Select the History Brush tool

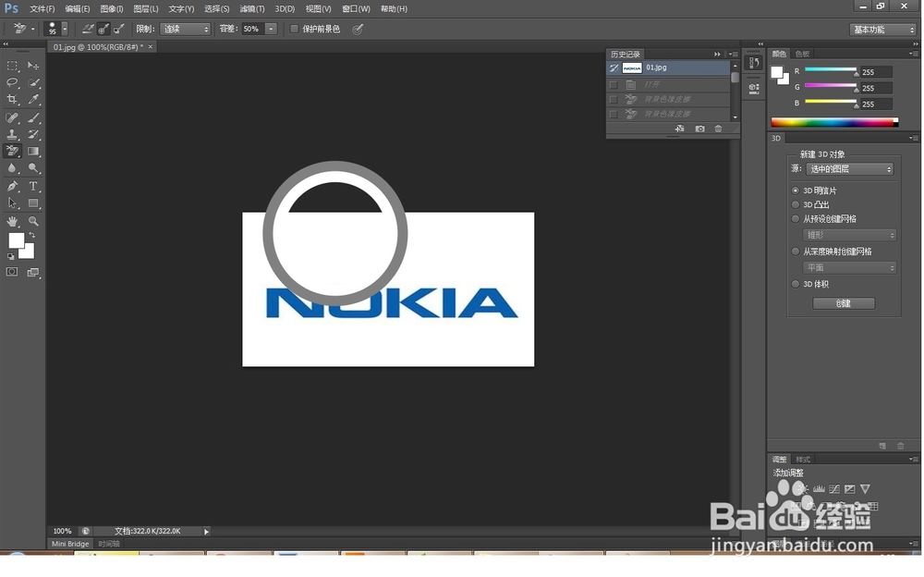33,134
